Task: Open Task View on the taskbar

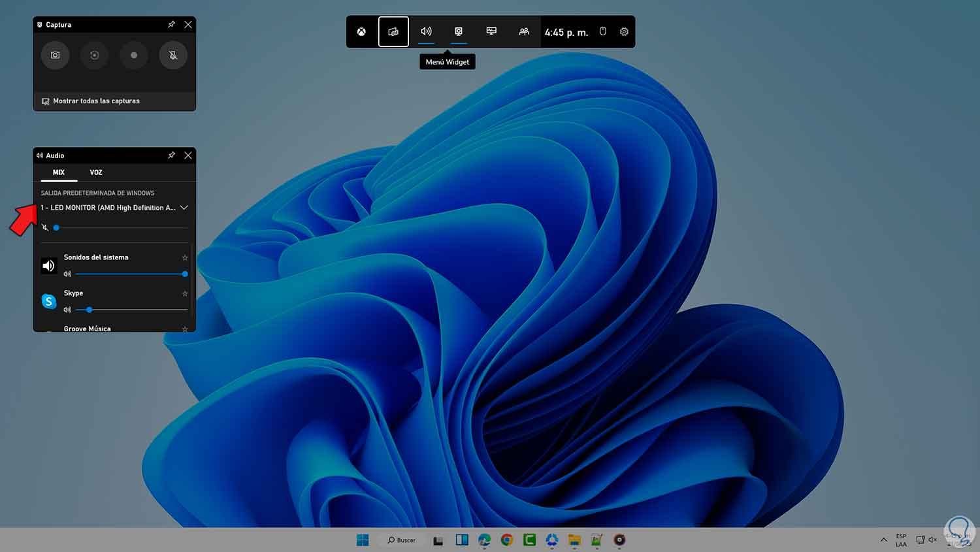Action: (438, 540)
